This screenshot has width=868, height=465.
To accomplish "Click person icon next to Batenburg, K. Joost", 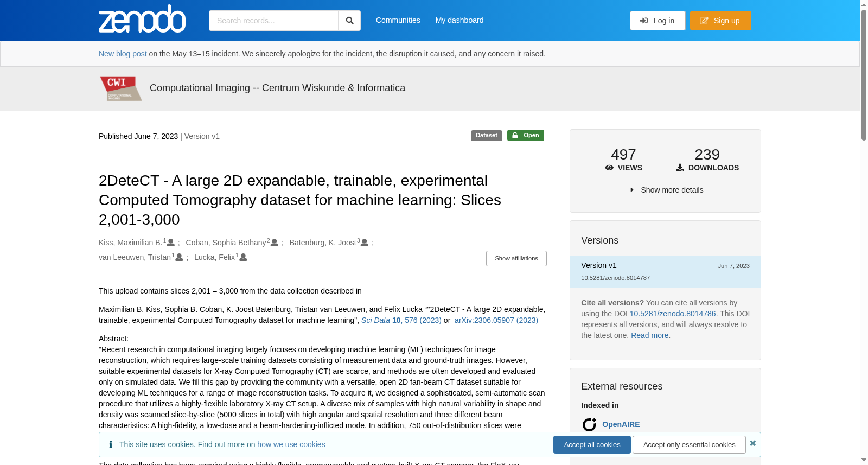I will [365, 243].
